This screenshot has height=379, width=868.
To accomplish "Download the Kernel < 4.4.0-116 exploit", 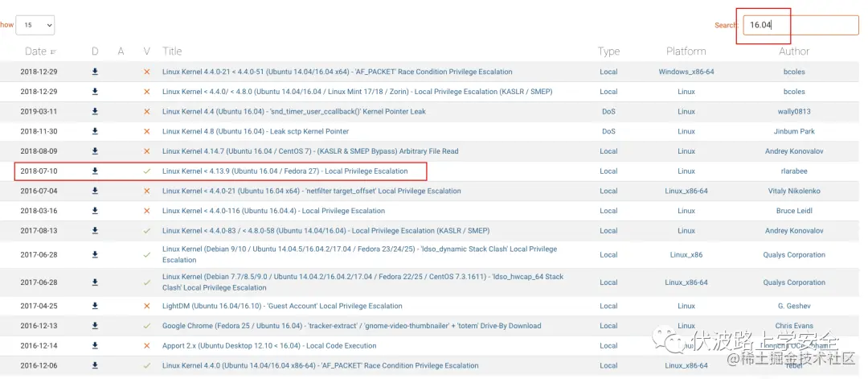I will coord(95,211).
